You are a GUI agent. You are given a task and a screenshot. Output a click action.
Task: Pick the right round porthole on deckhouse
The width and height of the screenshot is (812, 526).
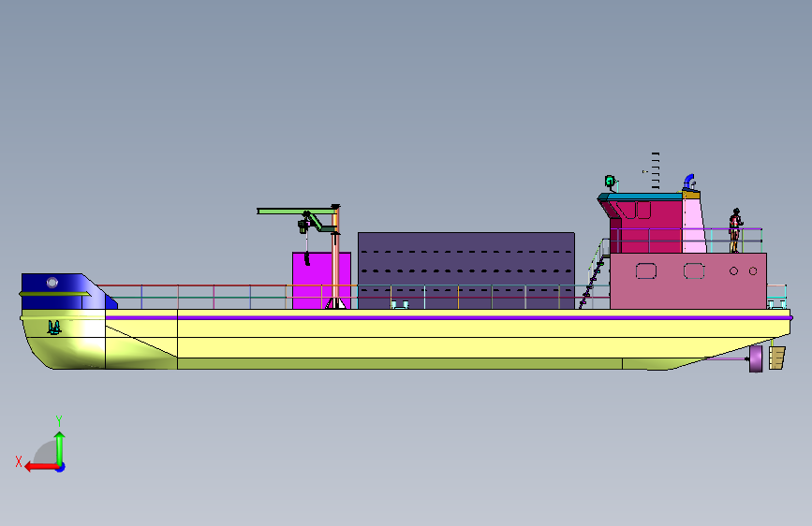(x=753, y=270)
